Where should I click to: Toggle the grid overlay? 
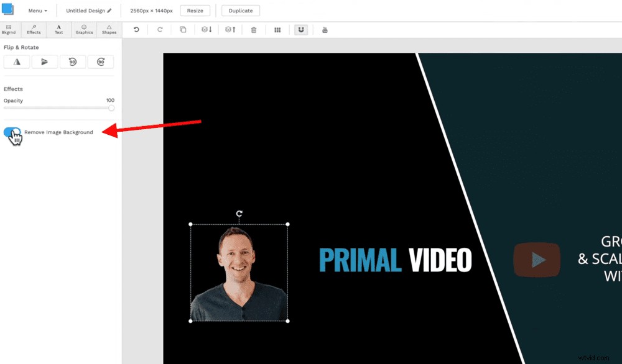277,29
